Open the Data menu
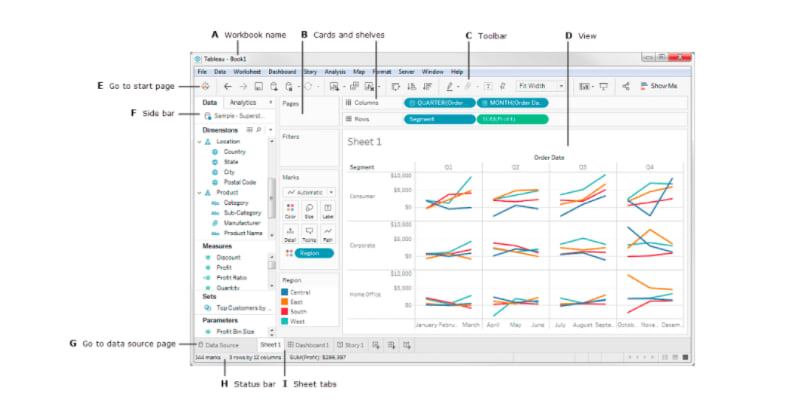The image size is (785, 400). point(220,72)
